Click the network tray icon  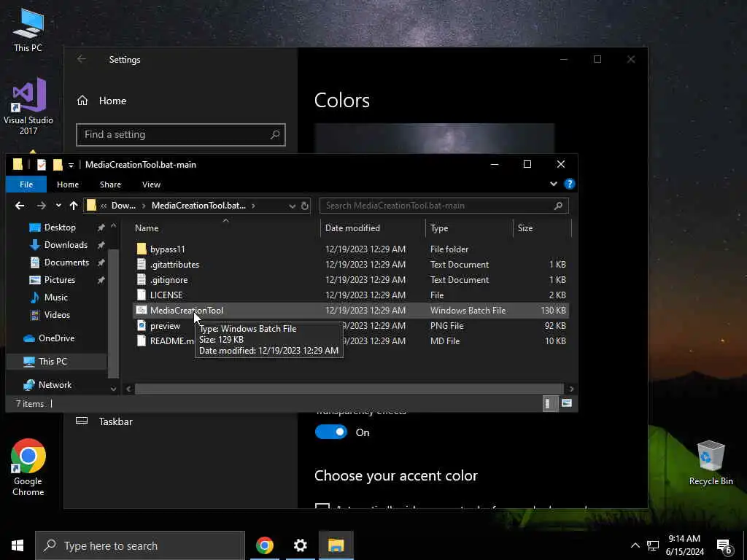click(x=653, y=545)
